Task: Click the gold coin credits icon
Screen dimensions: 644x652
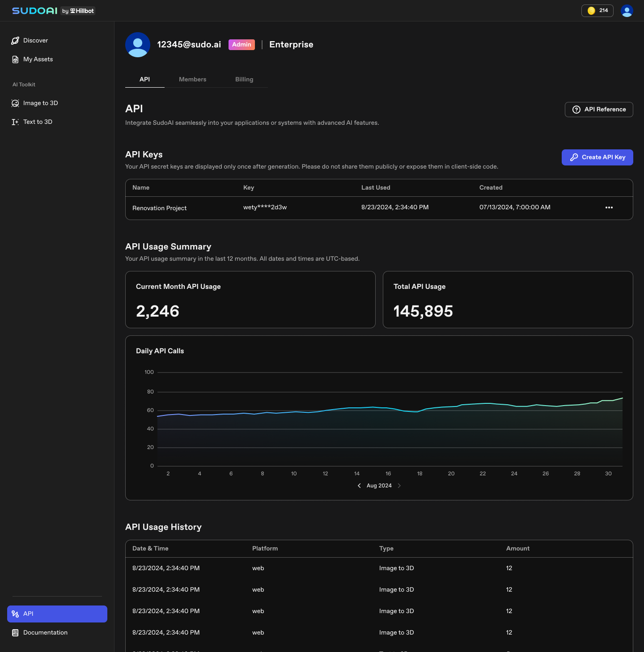Action: tap(591, 11)
